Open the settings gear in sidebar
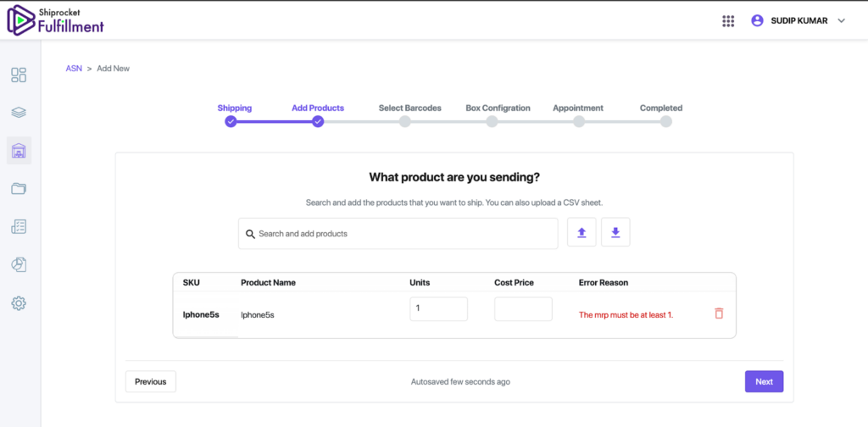Image resolution: width=868 pixels, height=427 pixels. pyautogui.click(x=19, y=303)
